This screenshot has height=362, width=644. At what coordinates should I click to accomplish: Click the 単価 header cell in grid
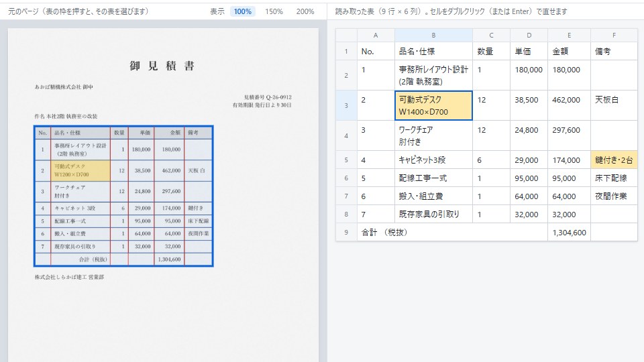click(x=529, y=52)
